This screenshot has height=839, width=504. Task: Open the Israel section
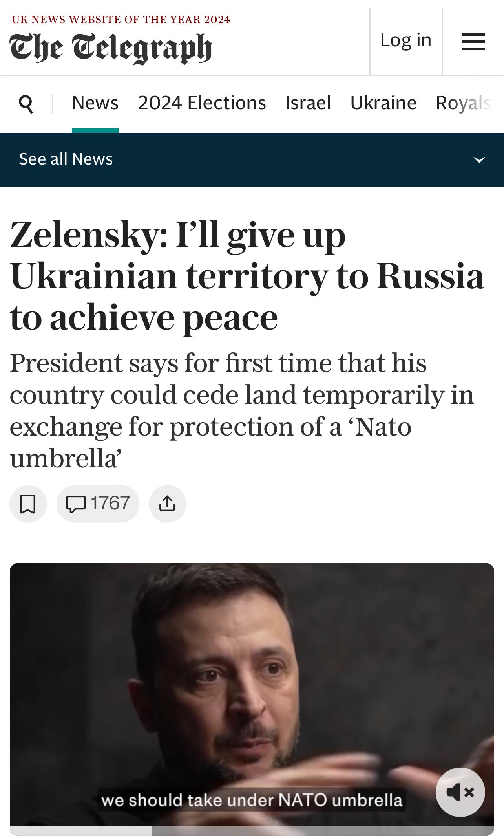[x=308, y=103]
